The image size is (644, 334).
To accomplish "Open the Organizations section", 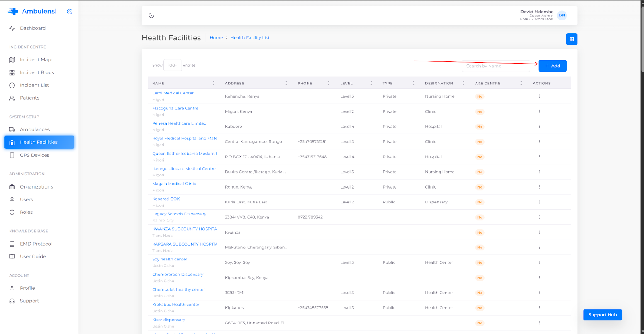I will point(36,187).
